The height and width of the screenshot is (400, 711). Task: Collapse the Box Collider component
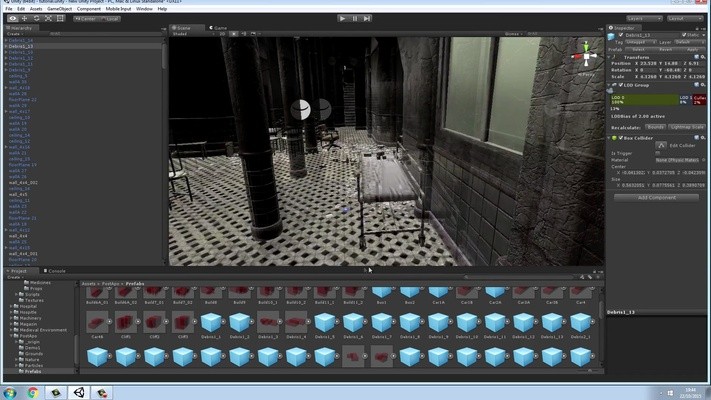(609, 138)
